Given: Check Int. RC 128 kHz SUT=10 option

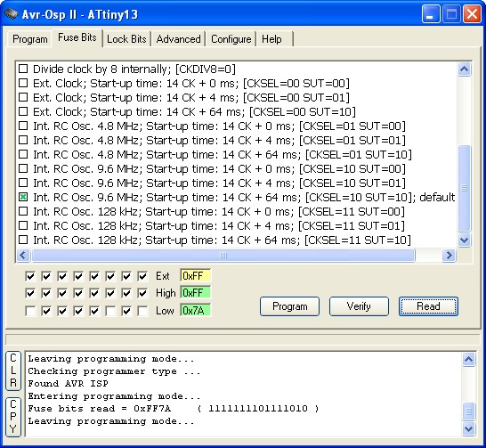Looking at the screenshot, I should (x=23, y=240).
